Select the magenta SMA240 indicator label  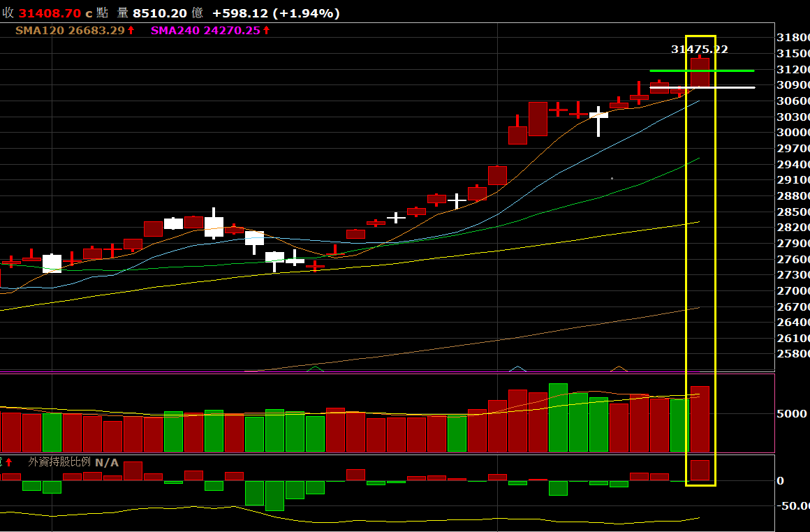coord(175,31)
